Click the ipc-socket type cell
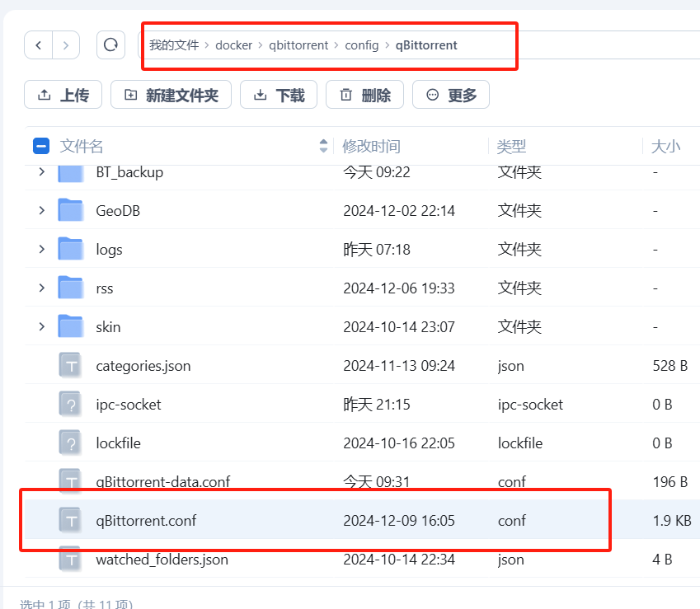700x609 pixels. [x=530, y=405]
